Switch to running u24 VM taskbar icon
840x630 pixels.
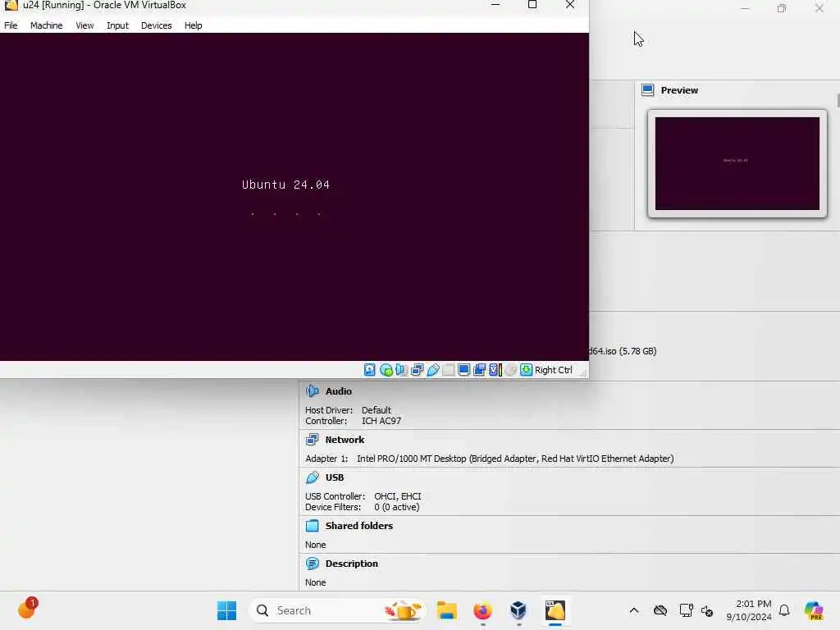(x=555, y=610)
